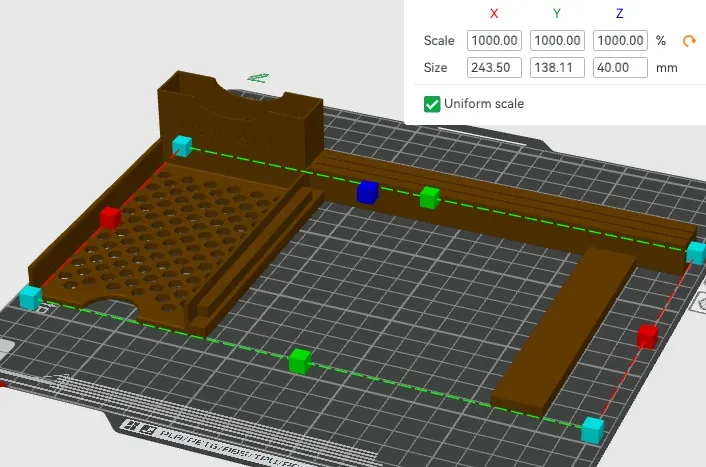Click the Size Y field showing 138.11
This screenshot has width=706, height=467.
(x=557, y=68)
